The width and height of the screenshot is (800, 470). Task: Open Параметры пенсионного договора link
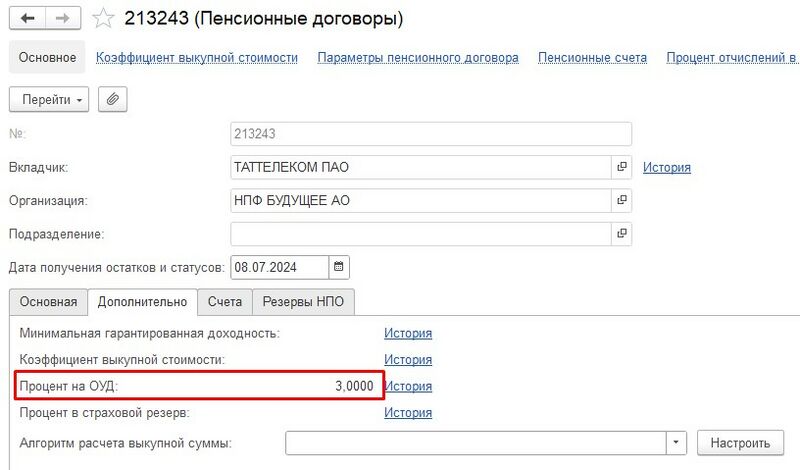click(x=418, y=58)
